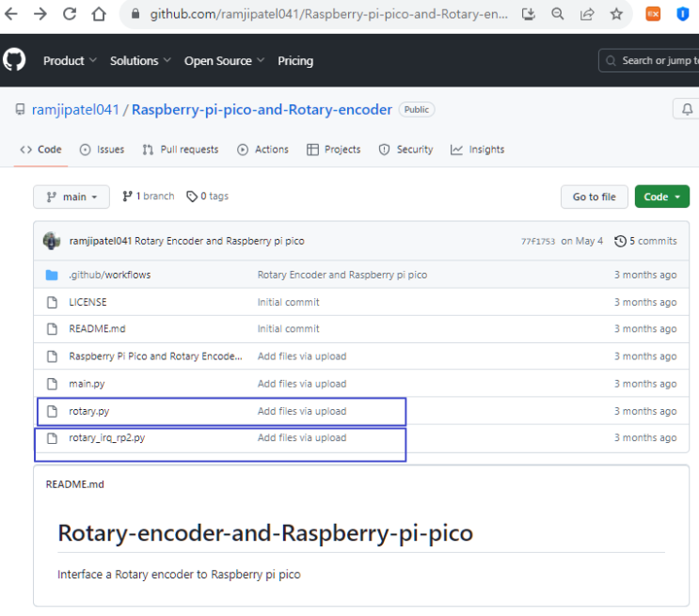Open latest commit message Rotary Encoder and Raspberry pi pico
This screenshot has width=699, height=616.
[219, 241]
